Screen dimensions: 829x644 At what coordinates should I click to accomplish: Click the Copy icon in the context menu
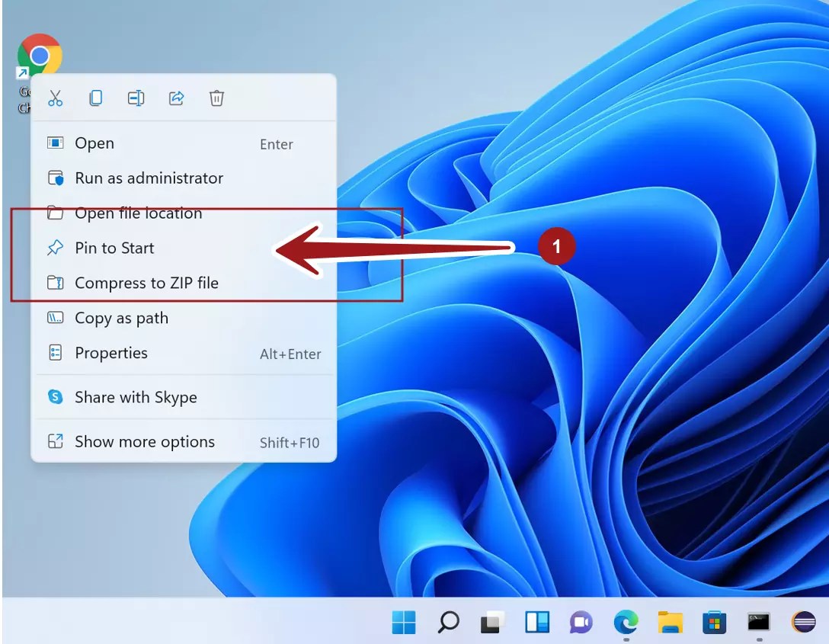[95, 98]
